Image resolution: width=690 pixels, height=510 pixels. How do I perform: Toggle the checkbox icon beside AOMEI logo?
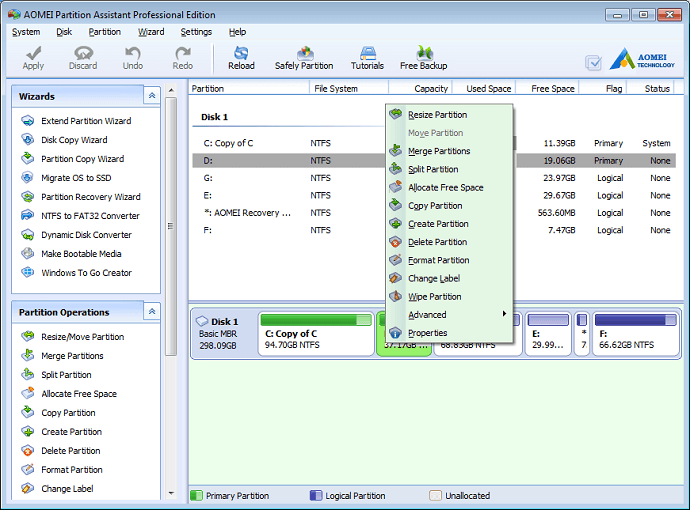click(x=594, y=62)
